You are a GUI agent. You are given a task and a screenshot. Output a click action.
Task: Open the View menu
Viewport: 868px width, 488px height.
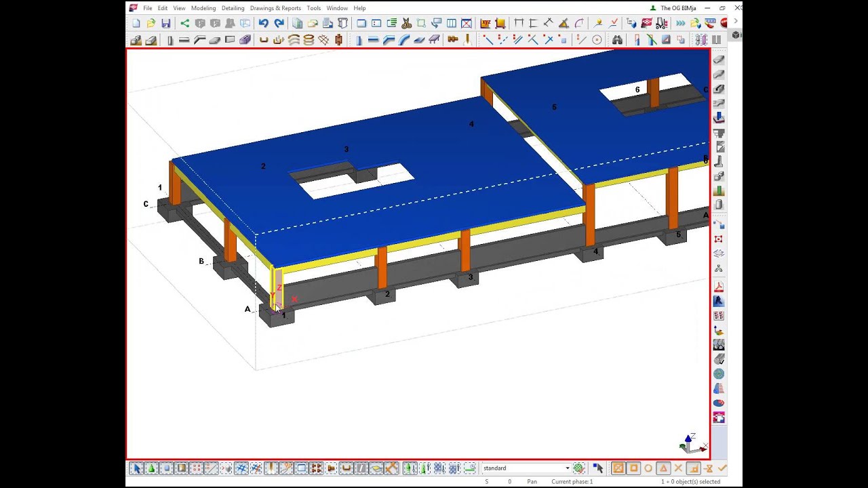click(179, 8)
